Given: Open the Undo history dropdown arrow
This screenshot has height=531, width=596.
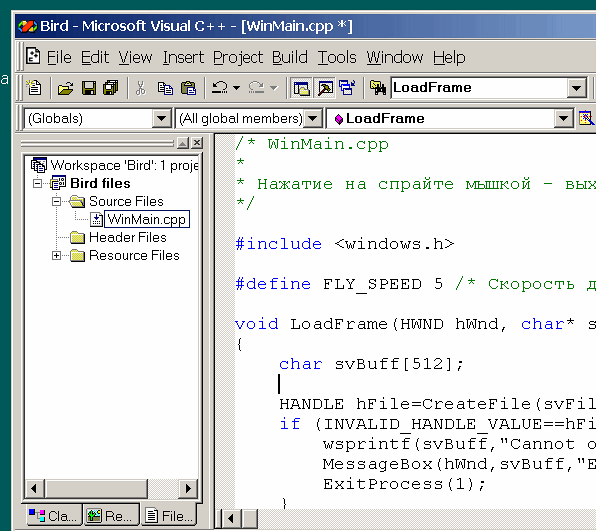Looking at the screenshot, I should click(236, 88).
